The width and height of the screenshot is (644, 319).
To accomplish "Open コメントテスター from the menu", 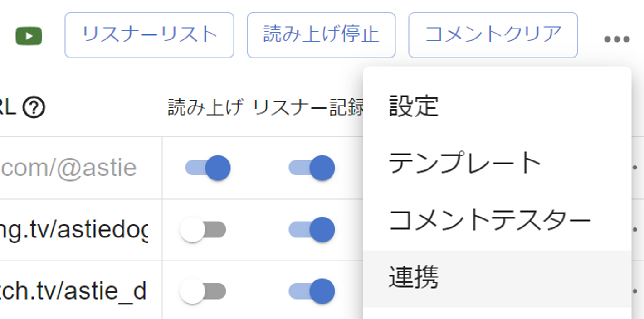I will (490, 220).
